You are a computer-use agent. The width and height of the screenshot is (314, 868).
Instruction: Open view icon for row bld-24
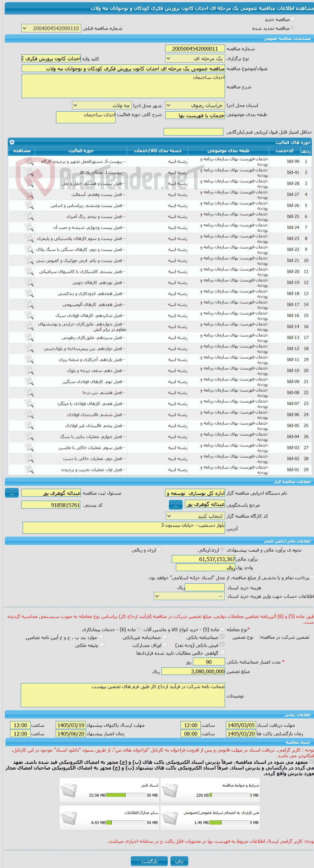29,227
